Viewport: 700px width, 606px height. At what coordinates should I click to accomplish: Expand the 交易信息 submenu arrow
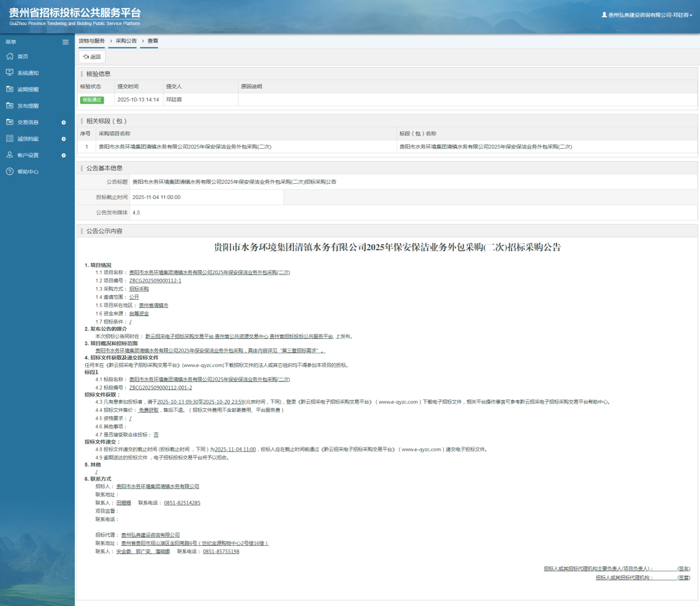click(64, 122)
